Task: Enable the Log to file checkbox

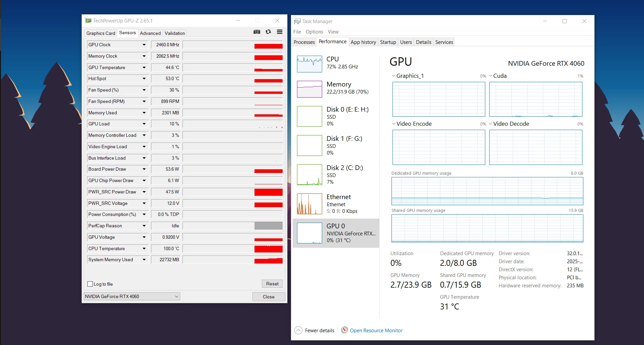Action: click(90, 284)
